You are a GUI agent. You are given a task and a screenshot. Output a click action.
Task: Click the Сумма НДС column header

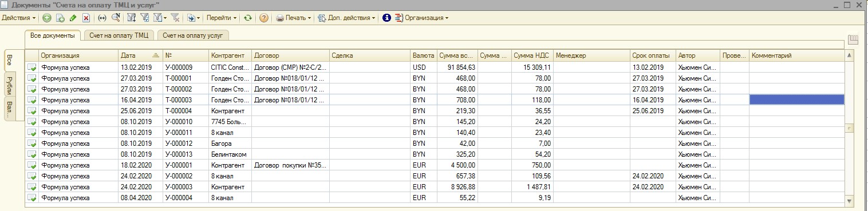click(532, 56)
